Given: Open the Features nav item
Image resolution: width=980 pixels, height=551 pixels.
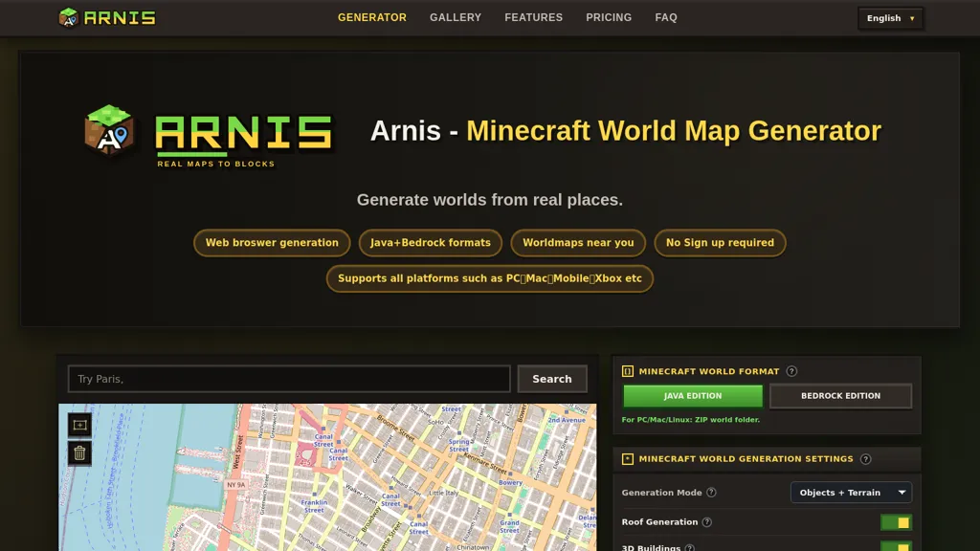Looking at the screenshot, I should 533,17.
